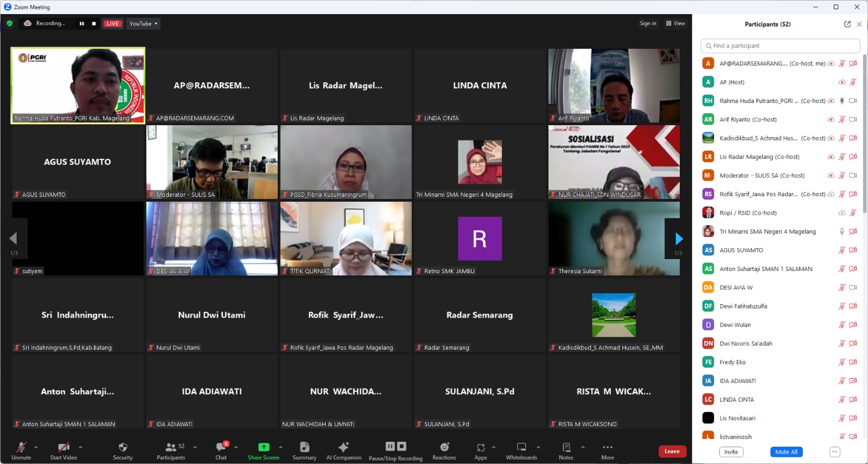Image resolution: width=868 pixels, height=464 pixels.
Task: Open participants panel more options ellipsis
Action: pyautogui.click(x=835, y=452)
